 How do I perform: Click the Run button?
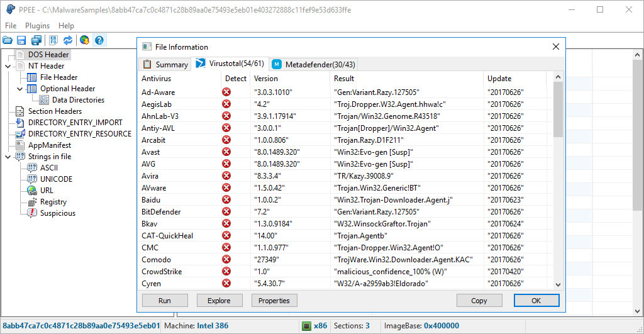[165, 300]
